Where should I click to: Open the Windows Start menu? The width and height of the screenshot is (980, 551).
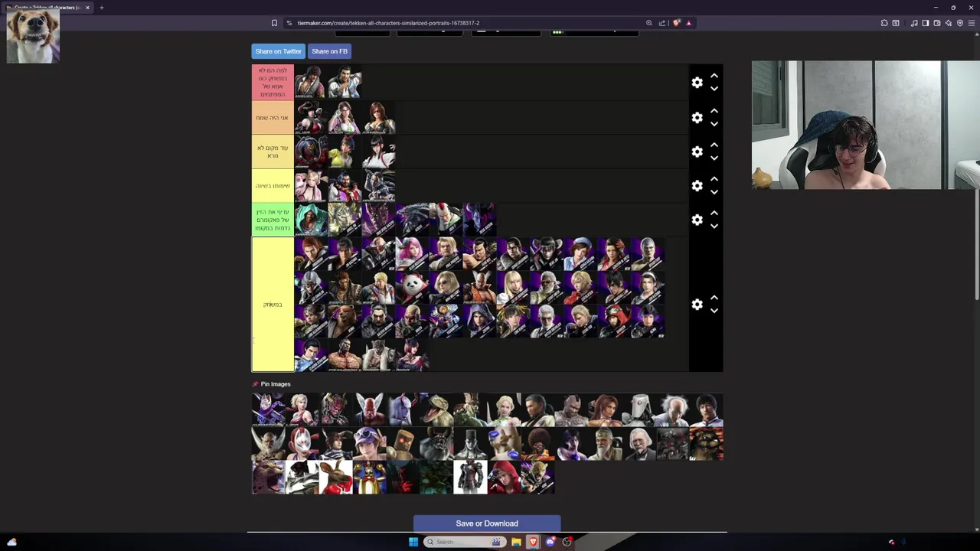point(413,542)
